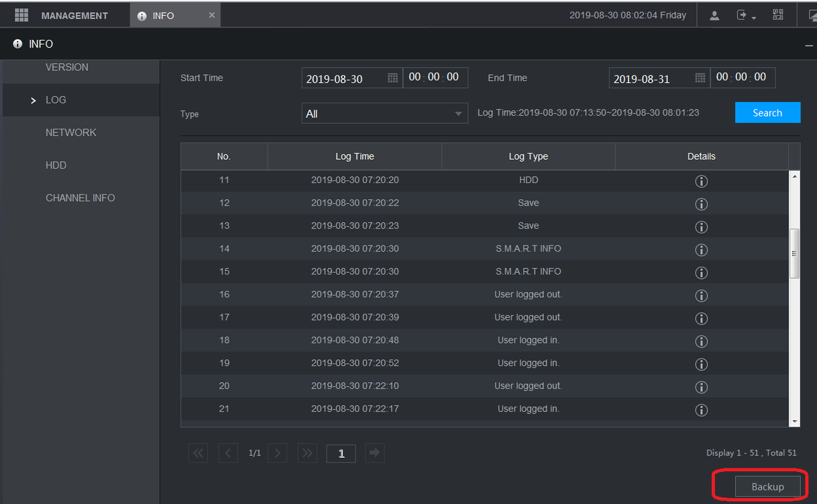Jump to last page double arrow
817x504 pixels.
[x=308, y=453]
